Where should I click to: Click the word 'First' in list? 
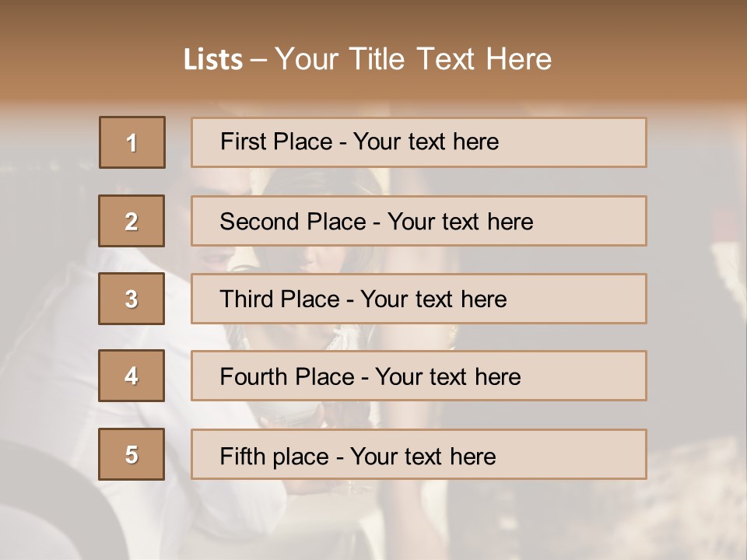pos(241,142)
